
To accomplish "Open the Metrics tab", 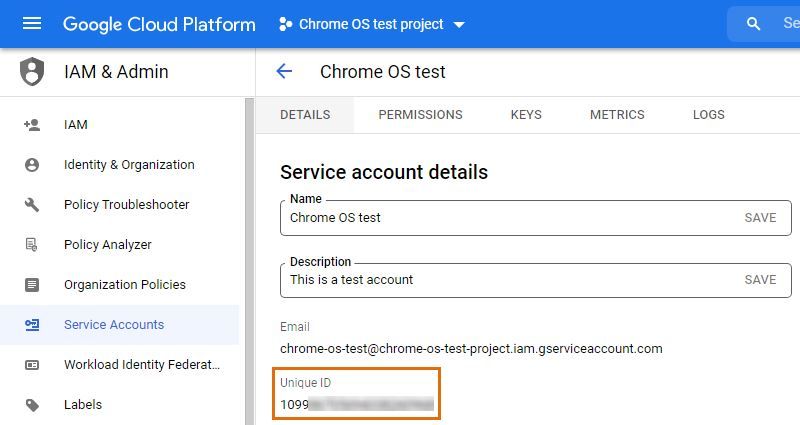I will point(617,115).
